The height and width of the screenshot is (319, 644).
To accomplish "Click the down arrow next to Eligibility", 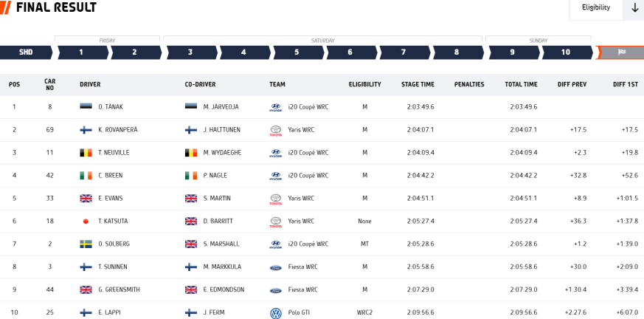I will click(x=634, y=7).
